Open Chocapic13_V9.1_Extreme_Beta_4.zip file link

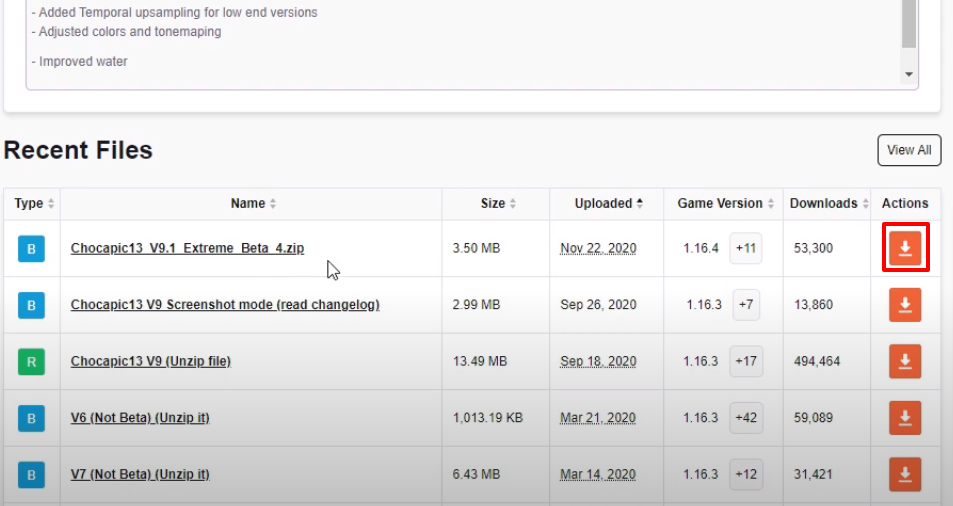[187, 248]
